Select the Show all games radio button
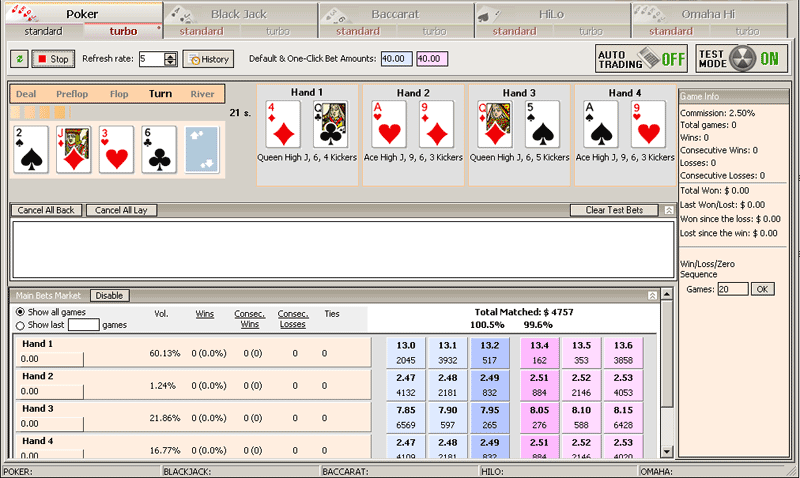Screen dimensions: 800x478 tap(20, 312)
